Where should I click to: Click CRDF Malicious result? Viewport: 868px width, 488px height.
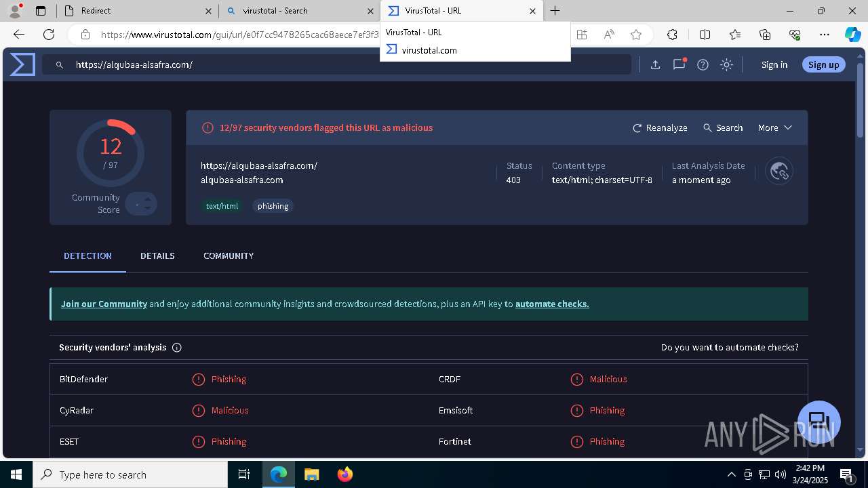(599, 380)
